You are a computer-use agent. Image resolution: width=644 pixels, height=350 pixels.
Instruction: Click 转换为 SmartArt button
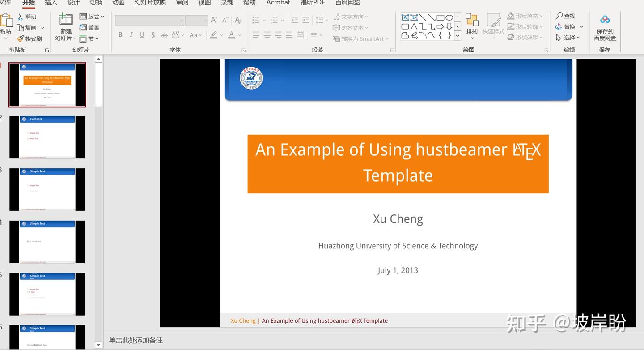click(360, 39)
